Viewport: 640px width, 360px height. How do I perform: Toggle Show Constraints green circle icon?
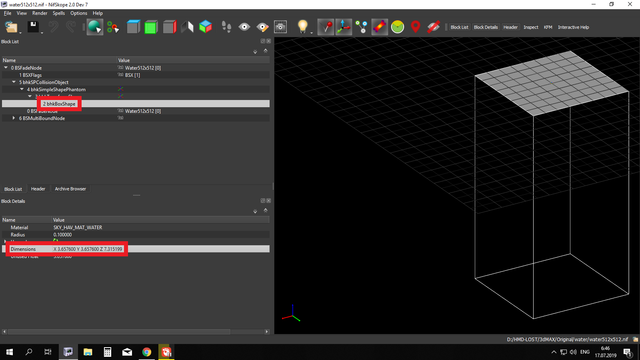398,27
